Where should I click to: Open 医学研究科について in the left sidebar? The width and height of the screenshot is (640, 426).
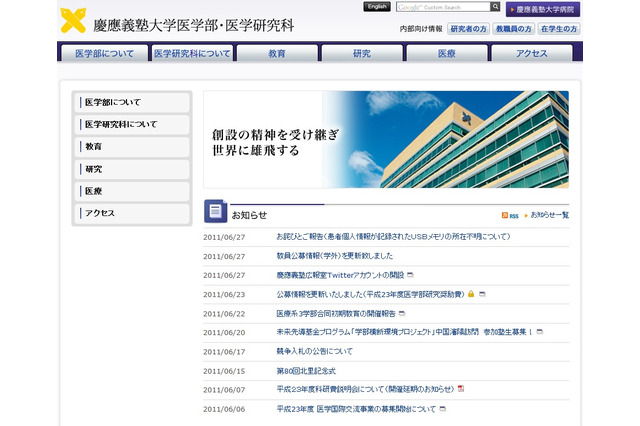132,125
